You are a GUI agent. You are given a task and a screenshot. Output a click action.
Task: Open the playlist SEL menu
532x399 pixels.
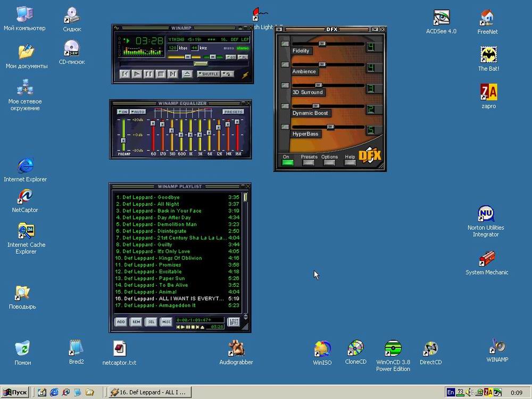[151, 322]
